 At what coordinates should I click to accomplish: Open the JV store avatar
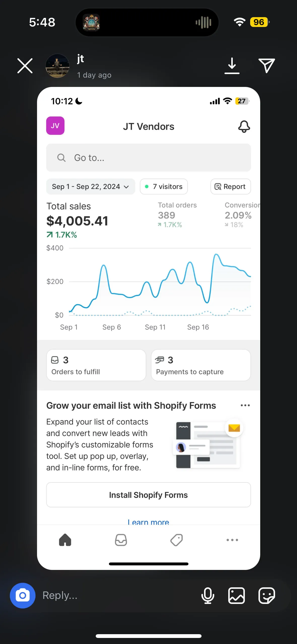pyautogui.click(x=55, y=126)
